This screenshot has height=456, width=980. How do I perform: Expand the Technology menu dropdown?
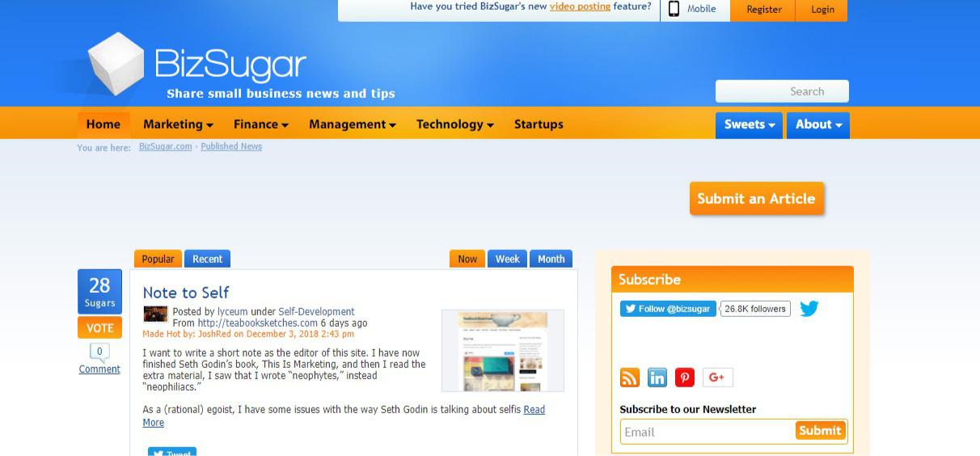tap(455, 125)
